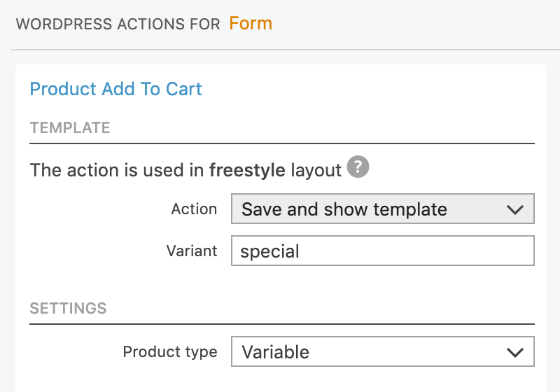This screenshot has height=392, width=560.
Task: Click 'The action is used in' sentence
Action: point(117,170)
